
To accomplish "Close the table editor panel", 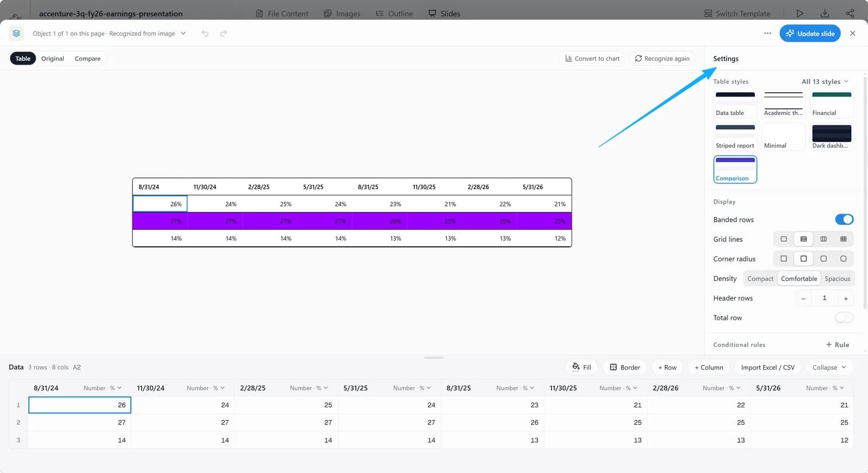I will (x=853, y=34).
